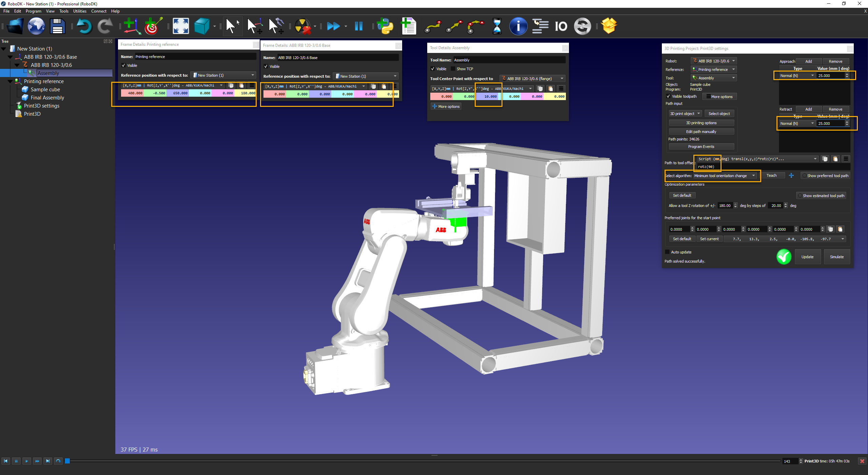This screenshot has width=868, height=475.
Task: Add message instruction info icon
Action: click(518, 26)
